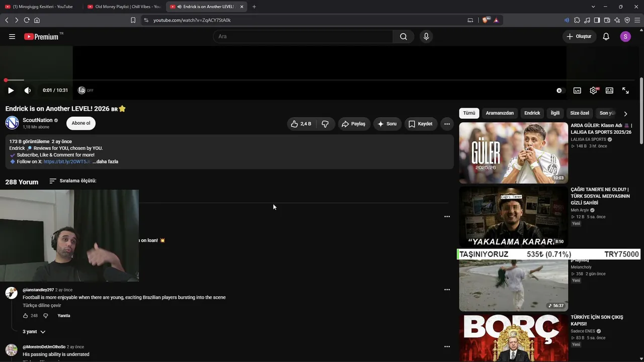Open the Sıralama ölçütü sort menu

pyautogui.click(x=73, y=181)
